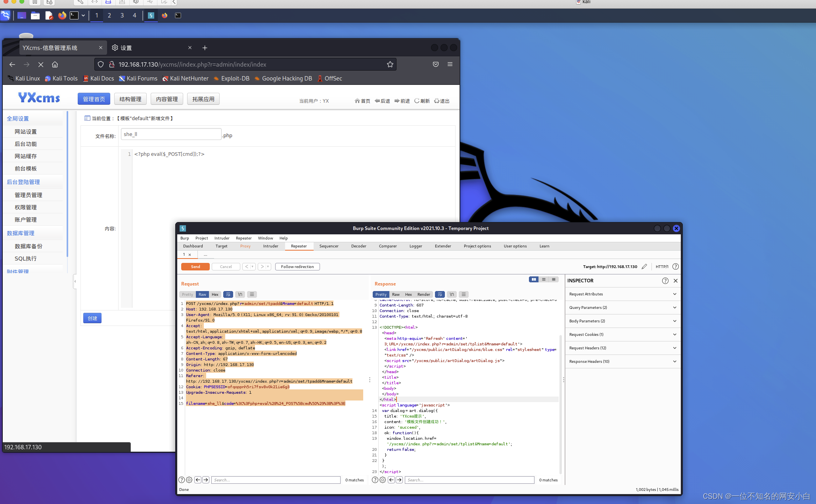Toggle non-printable characters in Response pane
Image resolution: width=816 pixels, height=504 pixels.
tap(452, 295)
